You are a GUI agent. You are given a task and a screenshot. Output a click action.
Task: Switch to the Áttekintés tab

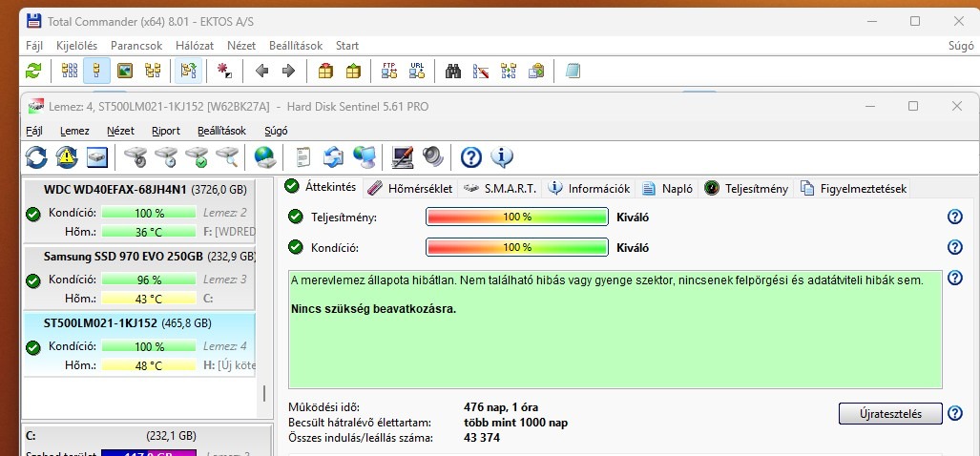(x=320, y=187)
